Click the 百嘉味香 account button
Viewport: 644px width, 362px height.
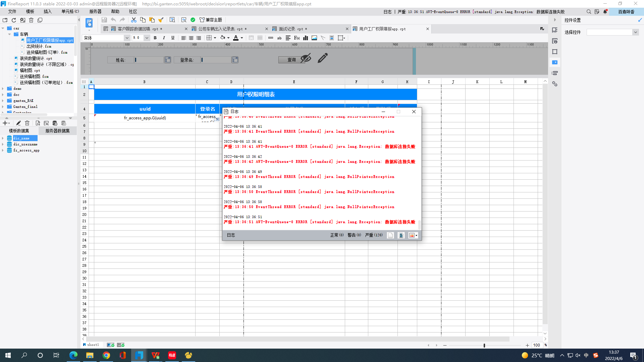pyautogui.click(x=626, y=12)
